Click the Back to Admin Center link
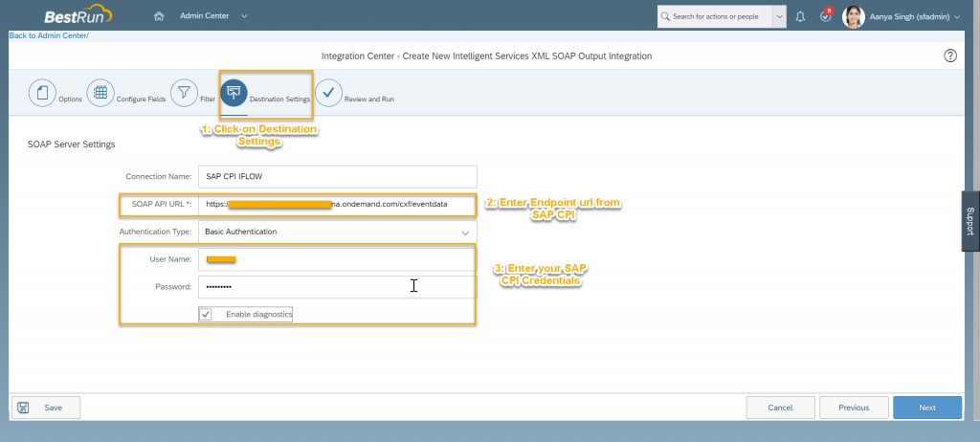 coord(49,35)
